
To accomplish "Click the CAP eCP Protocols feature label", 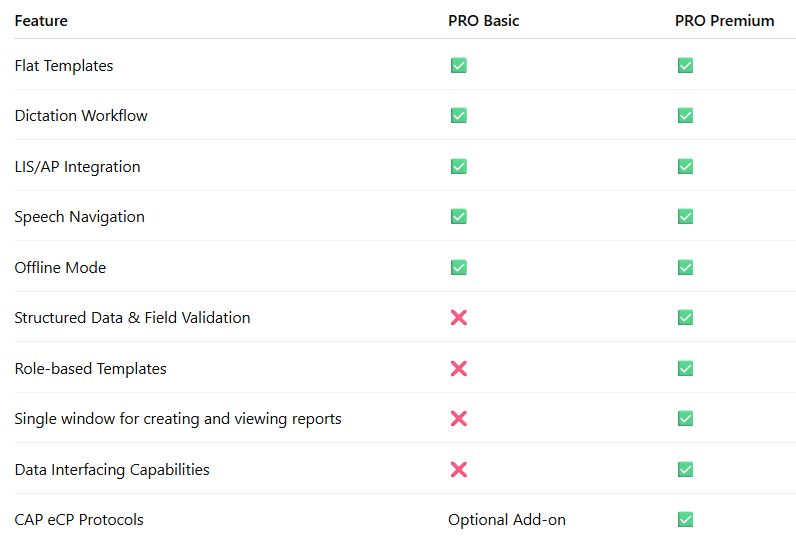I will (x=79, y=520).
